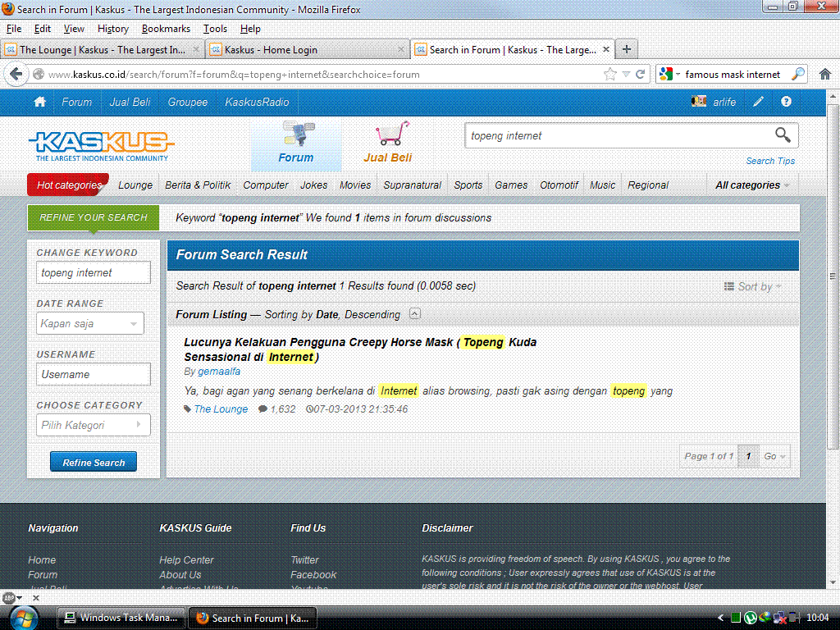Expand the All categories dropdown
Viewport: 840px width, 630px height.
[753, 185]
